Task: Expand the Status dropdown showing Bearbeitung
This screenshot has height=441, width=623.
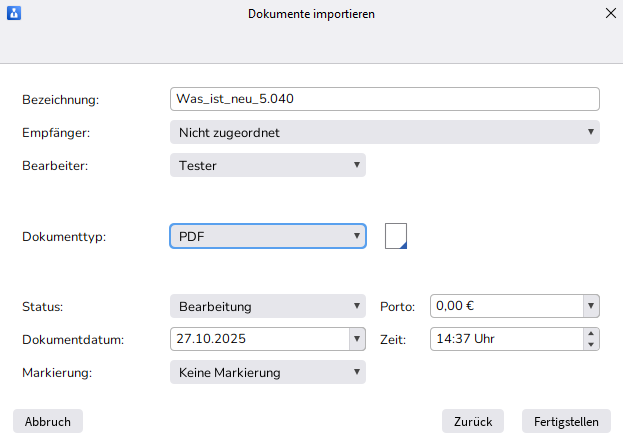Action: point(268,306)
